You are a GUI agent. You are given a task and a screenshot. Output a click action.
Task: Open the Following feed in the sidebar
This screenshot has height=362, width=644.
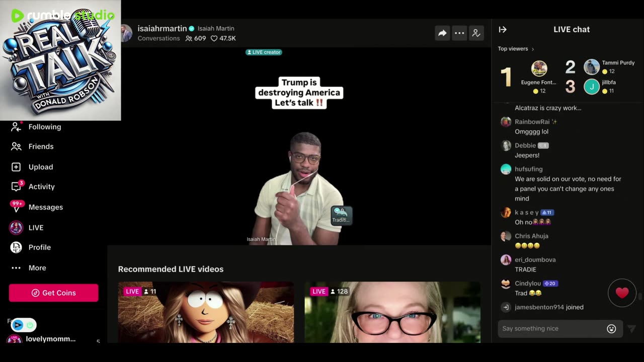pyautogui.click(x=36, y=127)
